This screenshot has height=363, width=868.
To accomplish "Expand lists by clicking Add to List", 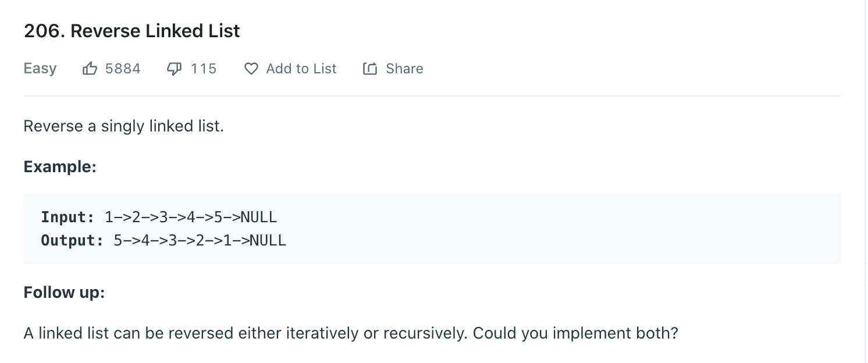I will tap(301, 69).
